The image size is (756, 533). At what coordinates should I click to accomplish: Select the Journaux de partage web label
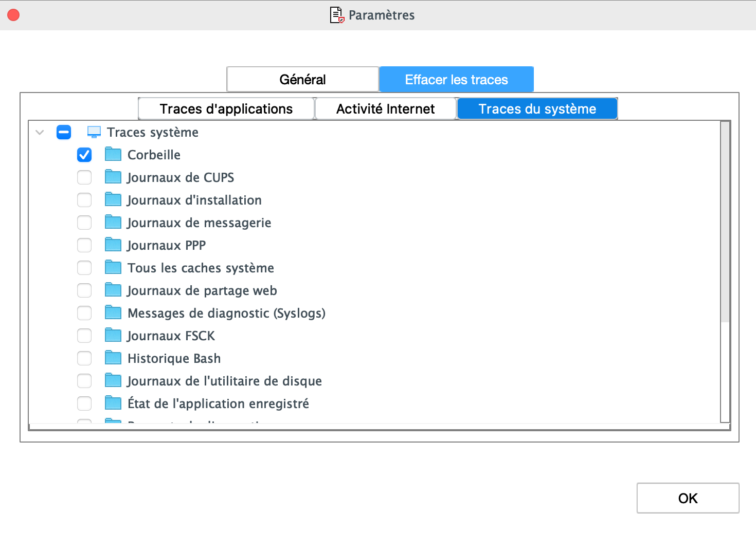tap(202, 290)
